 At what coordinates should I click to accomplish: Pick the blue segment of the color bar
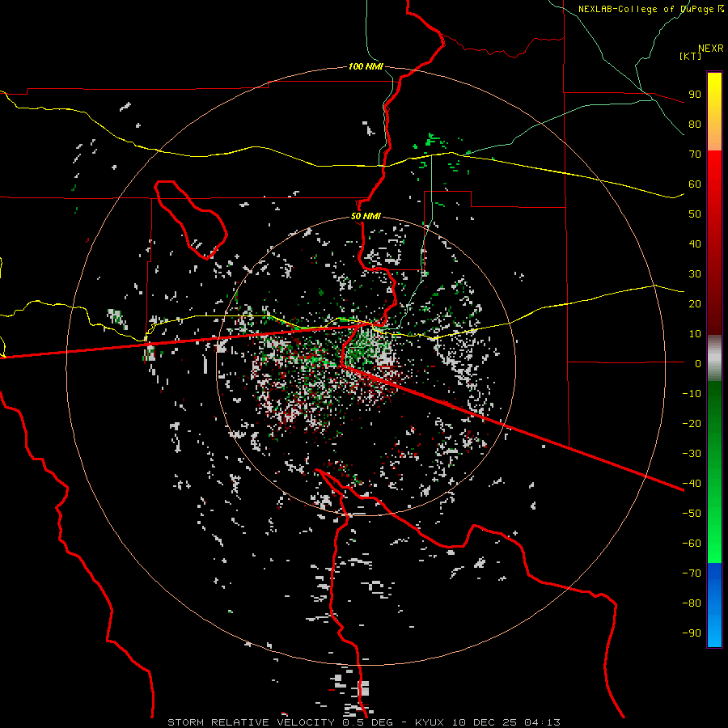coord(714,604)
